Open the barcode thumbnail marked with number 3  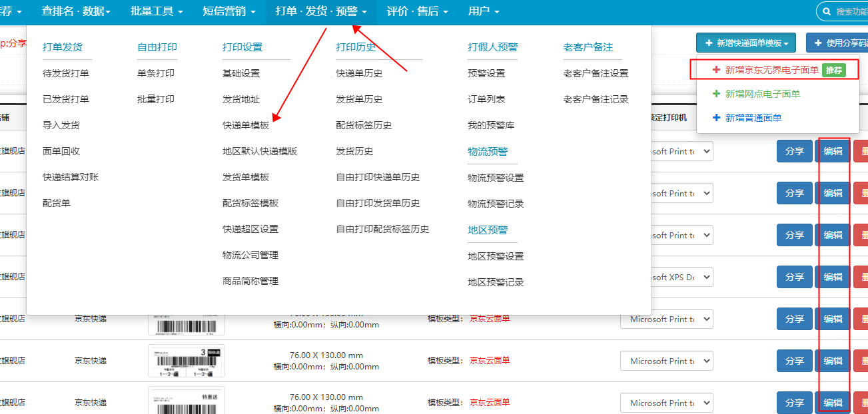pos(187,361)
